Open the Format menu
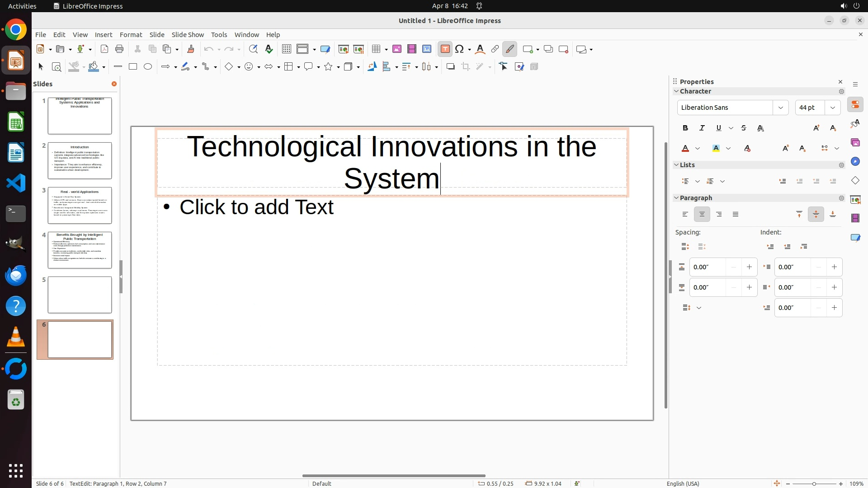Image resolution: width=868 pixels, height=488 pixels. [x=131, y=35]
